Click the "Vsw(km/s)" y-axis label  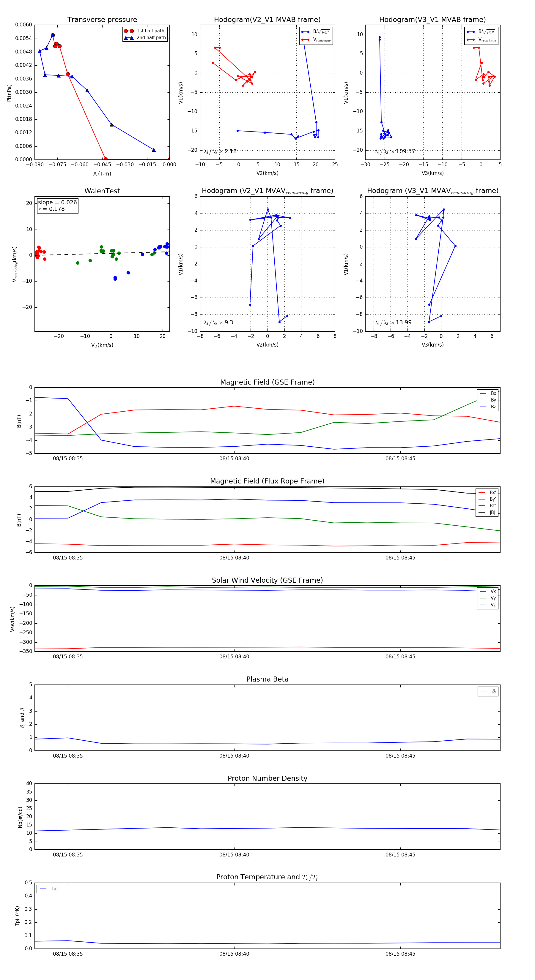pyautogui.click(x=12, y=619)
